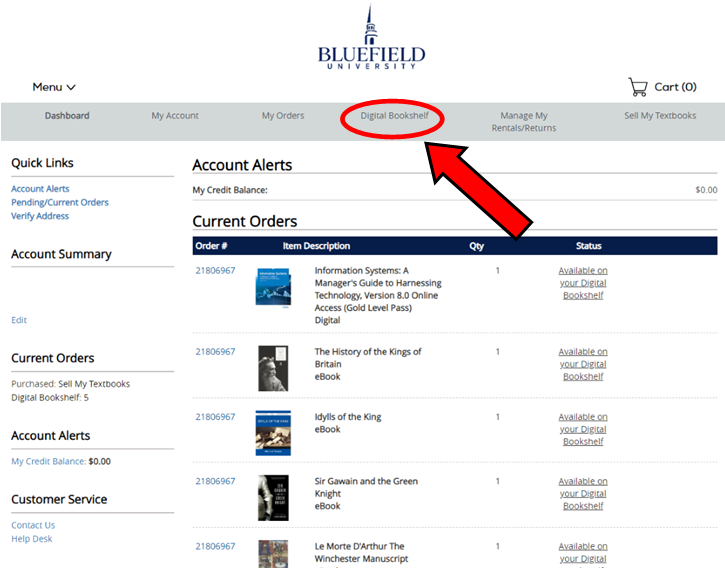The height and width of the screenshot is (569, 725).
Task: Click the $0.00 credit balance in Account Alerts
Action: click(706, 190)
